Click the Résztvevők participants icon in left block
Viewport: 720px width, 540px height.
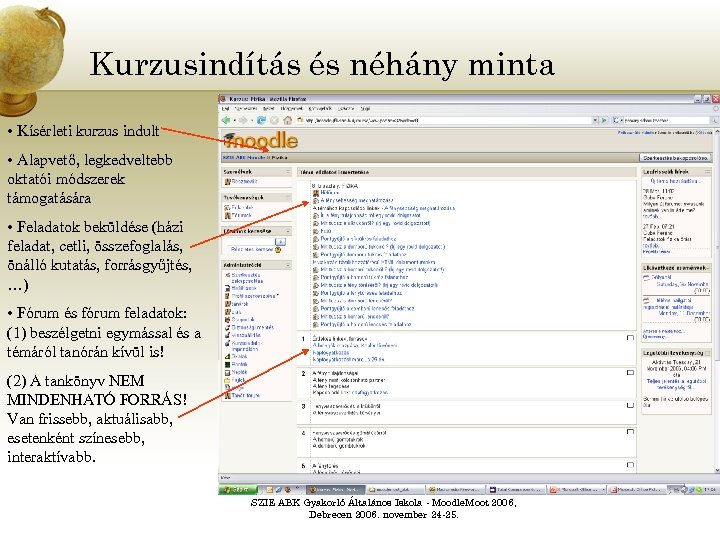227,182
